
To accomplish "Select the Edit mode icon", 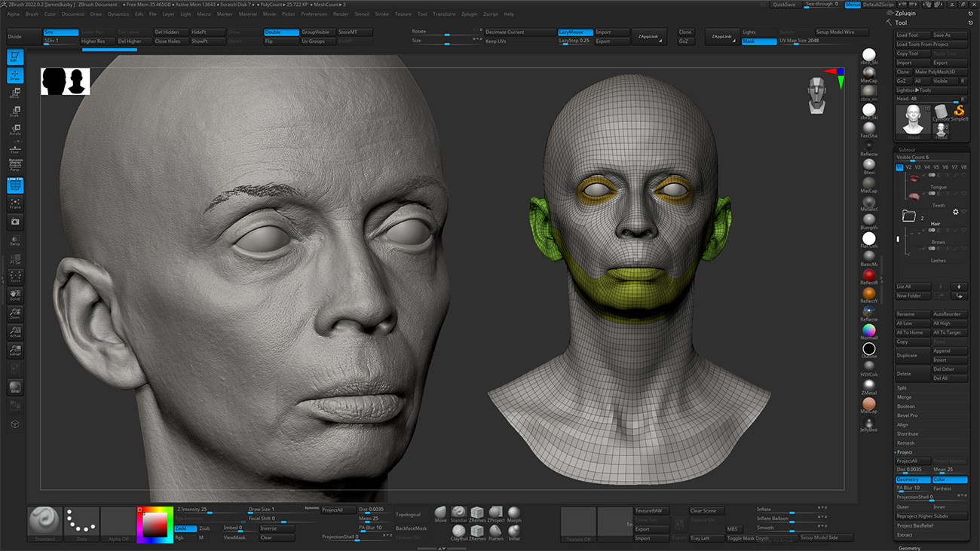I will click(x=15, y=57).
